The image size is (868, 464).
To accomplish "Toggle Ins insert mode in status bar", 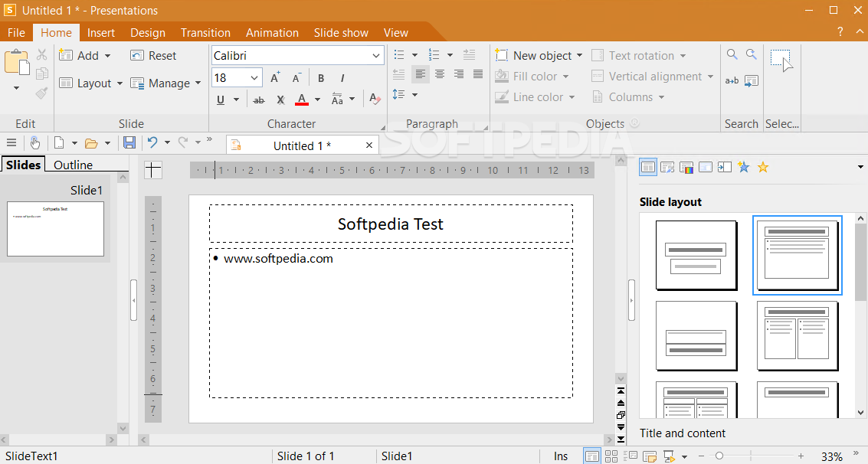I will 561,456.
